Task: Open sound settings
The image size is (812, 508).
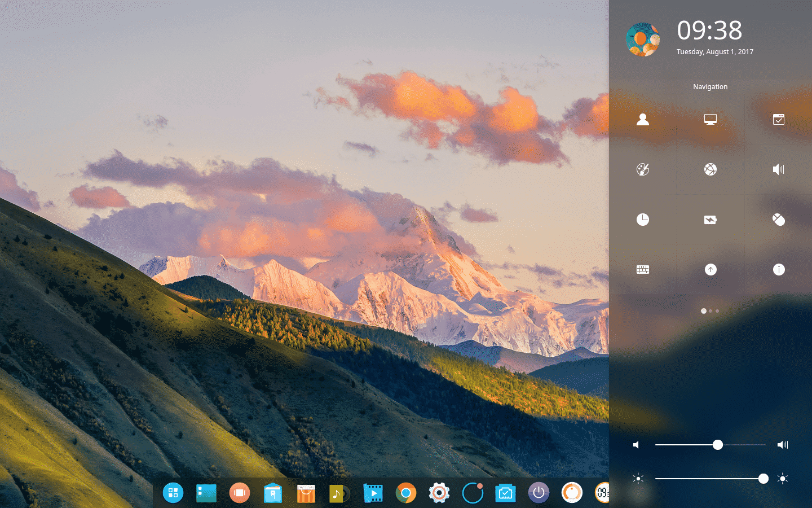Action: click(779, 169)
